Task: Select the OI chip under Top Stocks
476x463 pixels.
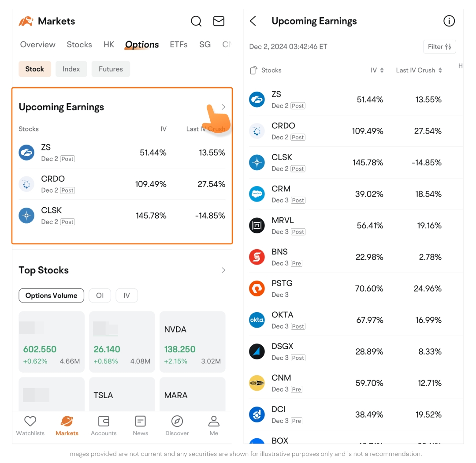Action: pyautogui.click(x=100, y=295)
